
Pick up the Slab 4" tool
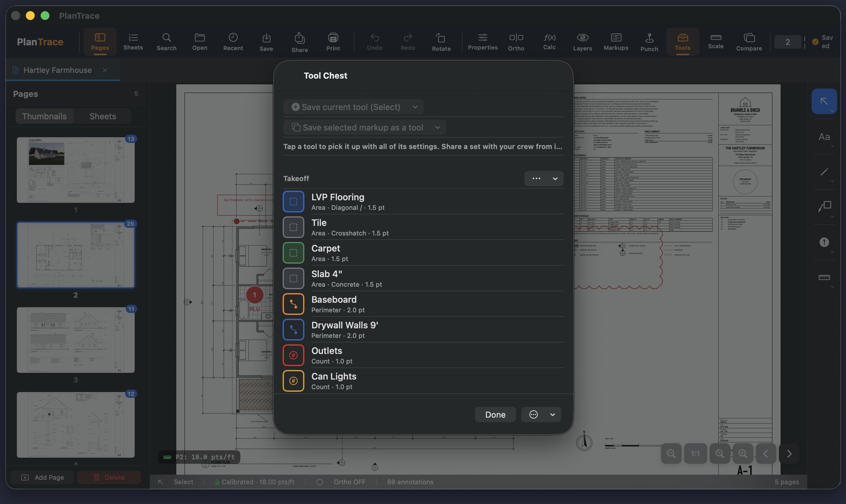[x=423, y=279]
